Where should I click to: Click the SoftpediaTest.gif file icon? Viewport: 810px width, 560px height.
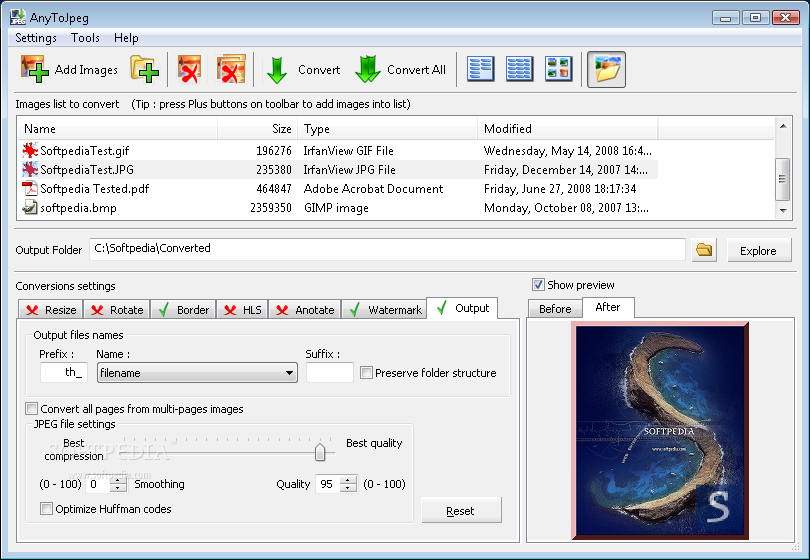(30, 150)
